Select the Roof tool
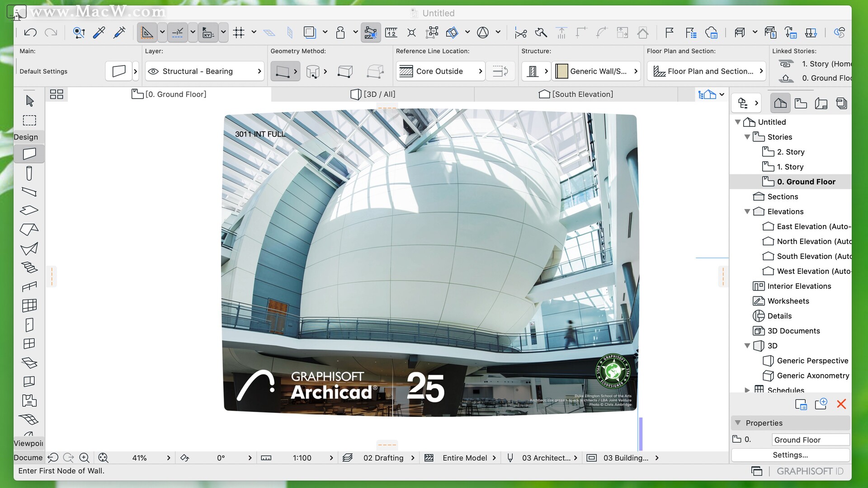The width and height of the screenshot is (868, 488). (x=29, y=229)
